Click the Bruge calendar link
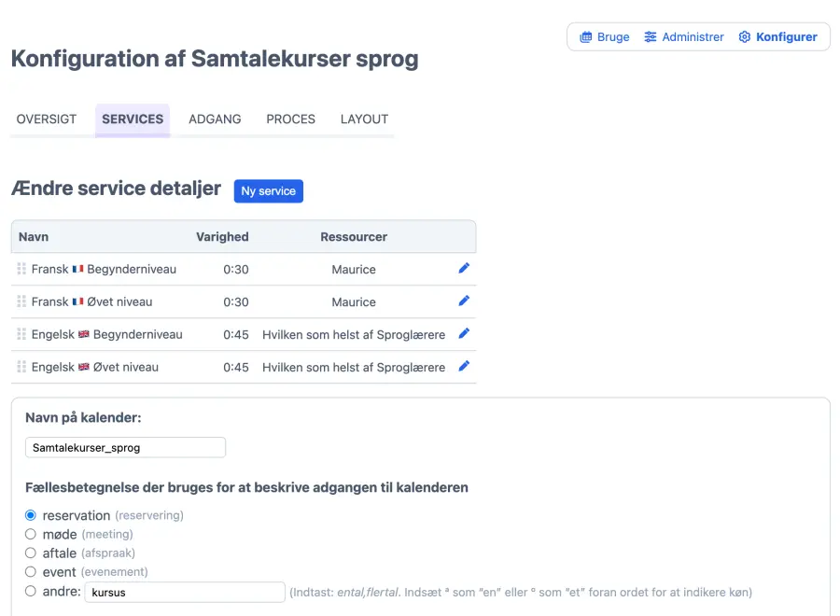Image resolution: width=840 pixels, height=616 pixels. coord(605,37)
